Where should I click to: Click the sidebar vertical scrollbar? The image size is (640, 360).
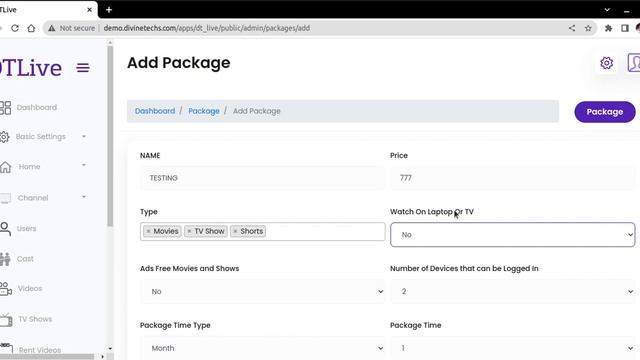[110, 136]
